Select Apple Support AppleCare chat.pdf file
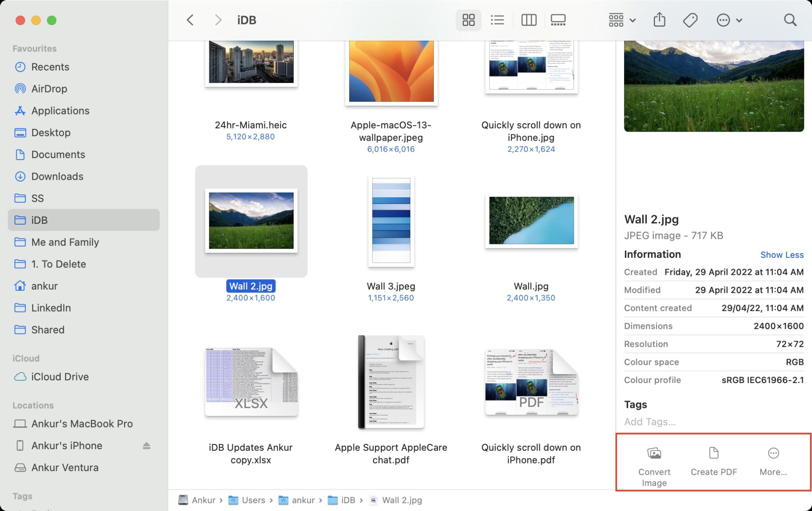This screenshot has height=511, width=812. click(391, 382)
